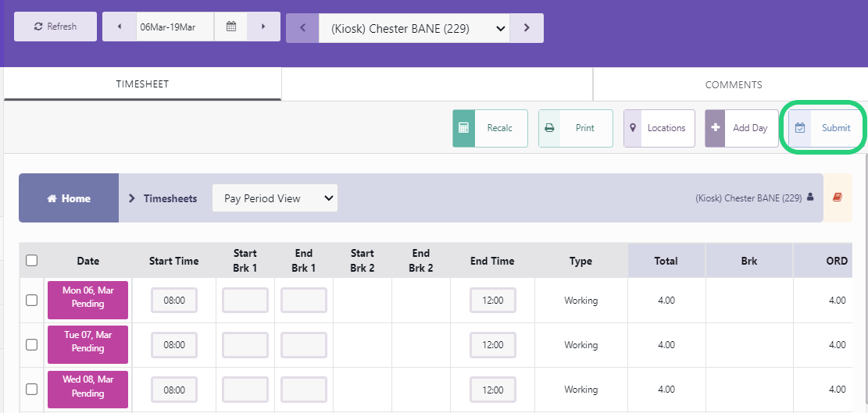
Task: Go to Home breadcrumb
Action: point(69,198)
